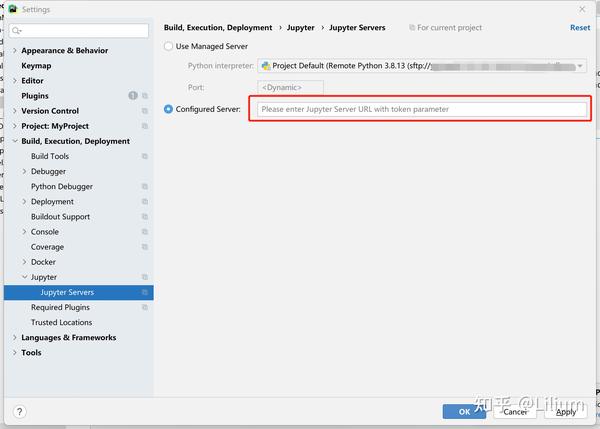Viewport: 600px width, 429px height.
Task: Collapse the Jupyter tree node
Action: 24,277
